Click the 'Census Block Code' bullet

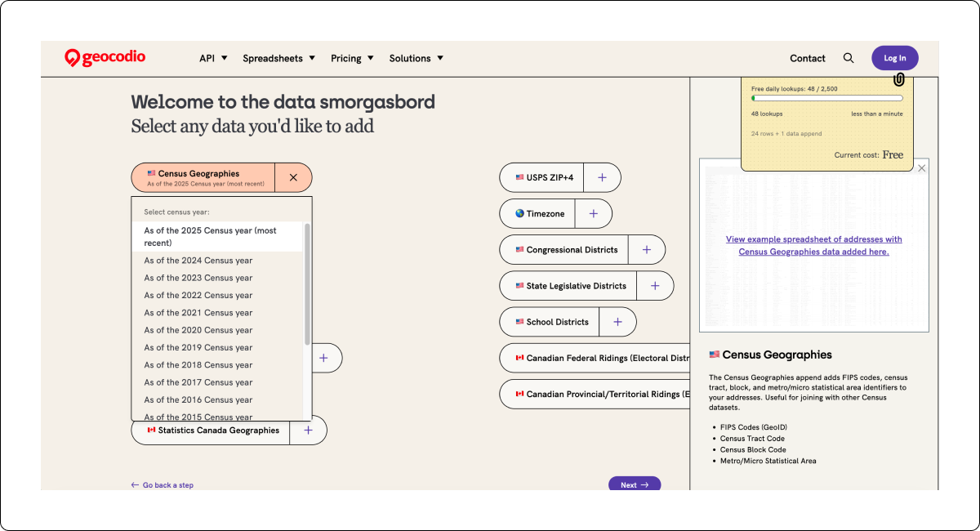pyautogui.click(x=753, y=449)
